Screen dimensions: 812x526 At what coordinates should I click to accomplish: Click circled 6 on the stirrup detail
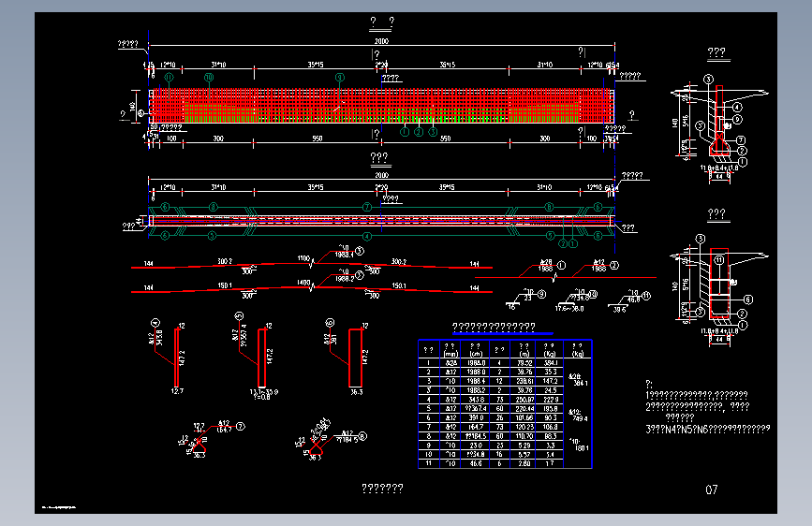pyautogui.click(x=330, y=323)
